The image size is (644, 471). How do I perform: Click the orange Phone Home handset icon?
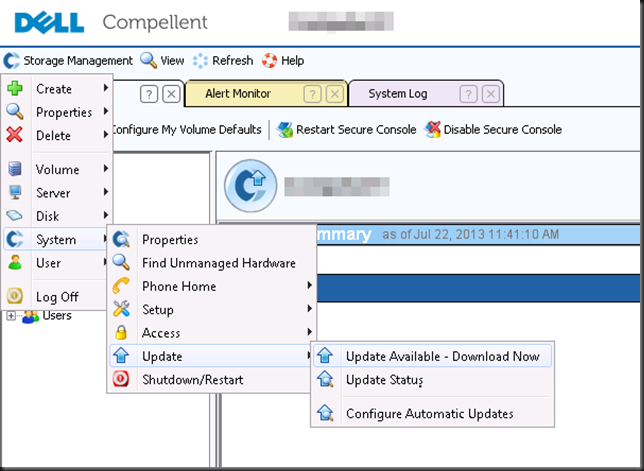121,285
